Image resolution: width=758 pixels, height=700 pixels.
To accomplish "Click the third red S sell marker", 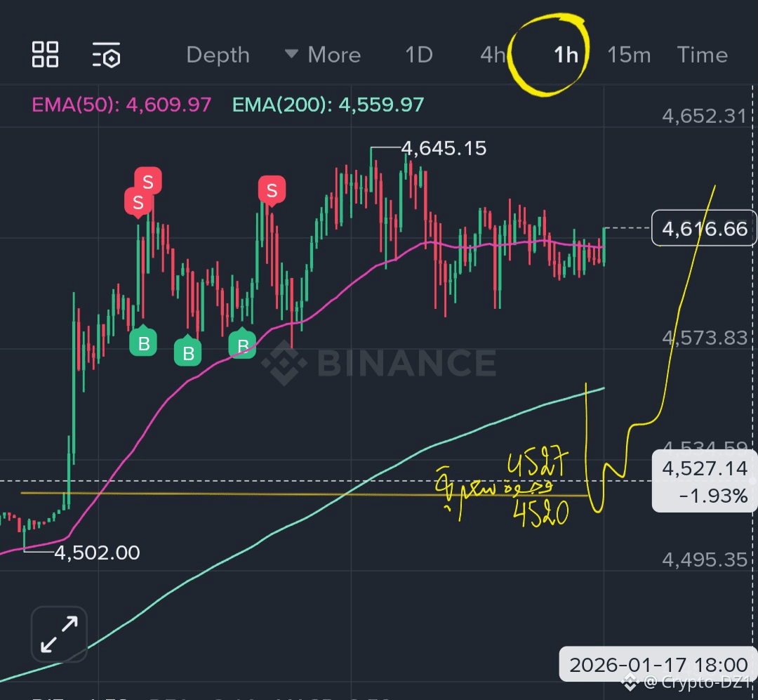I will (272, 190).
